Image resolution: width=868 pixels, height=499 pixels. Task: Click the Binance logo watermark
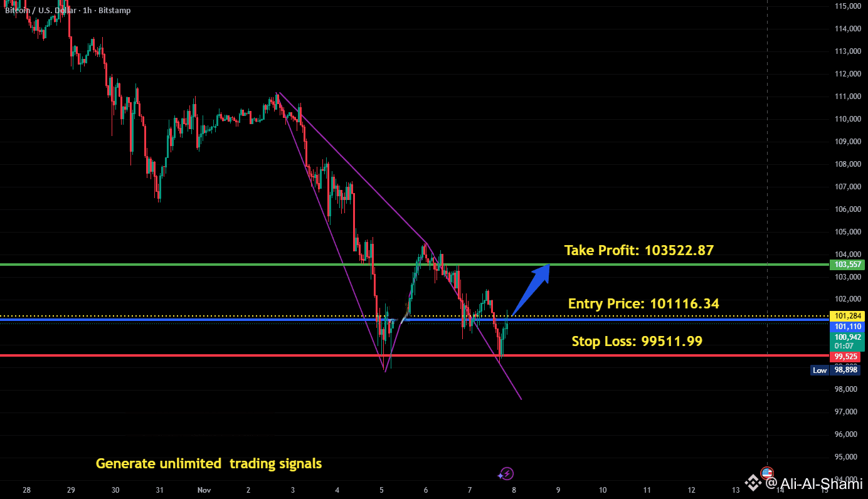(753, 482)
